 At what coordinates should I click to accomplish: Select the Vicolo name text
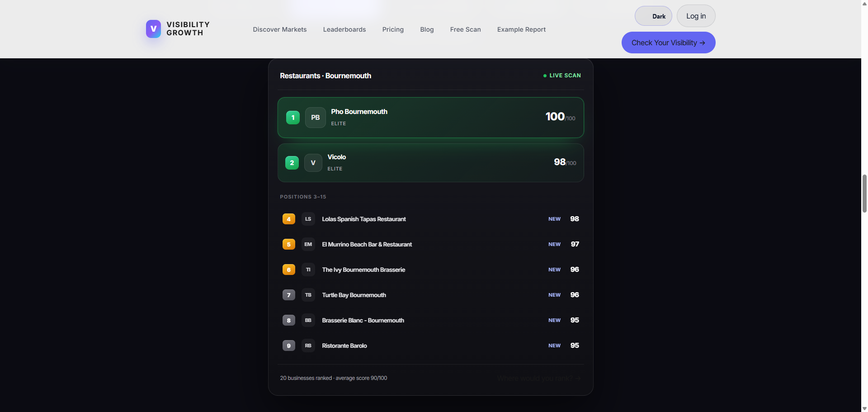(x=337, y=157)
